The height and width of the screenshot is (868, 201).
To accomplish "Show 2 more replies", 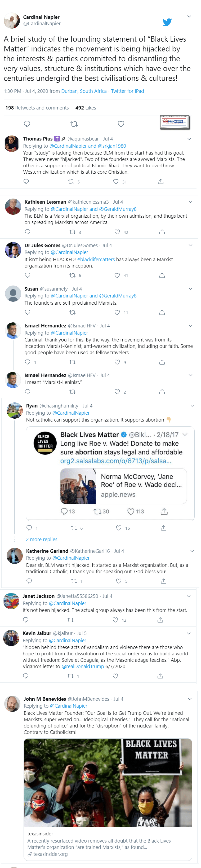I will tap(42, 539).
